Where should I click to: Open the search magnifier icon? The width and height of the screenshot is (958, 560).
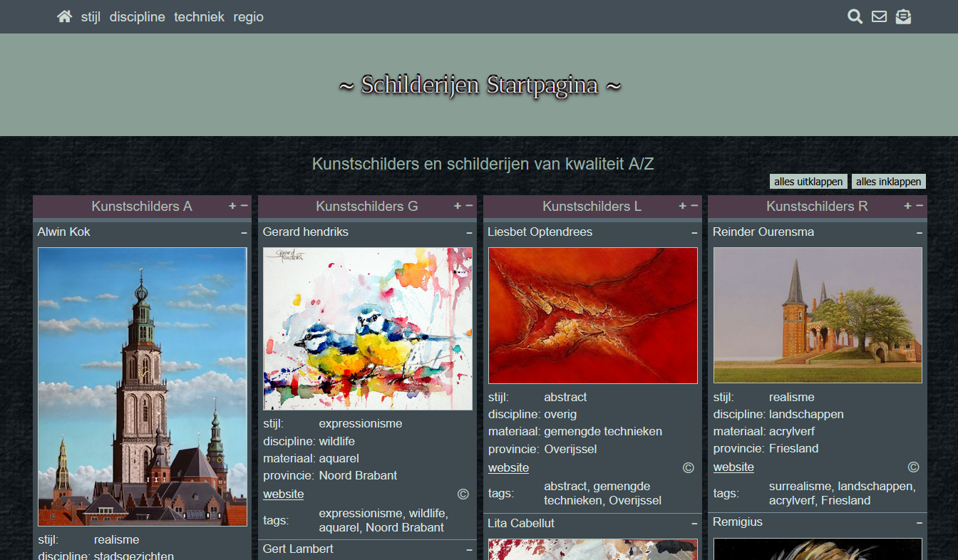click(855, 16)
